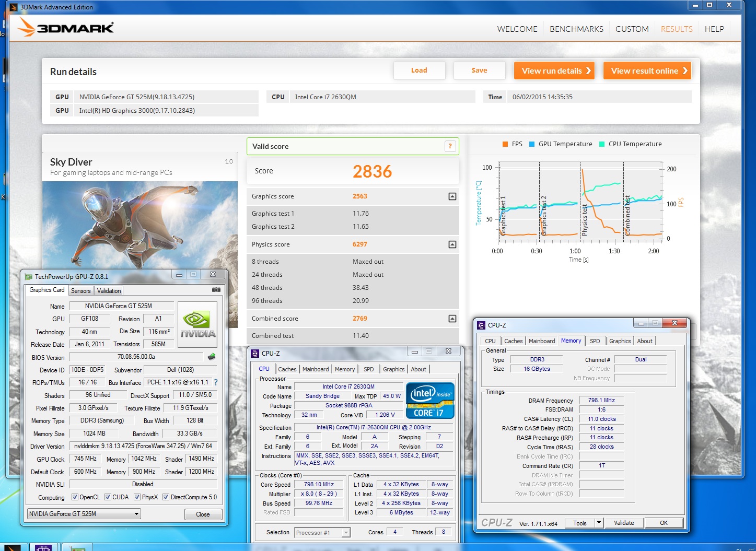This screenshot has width=756, height=551.
Task: Click View result online button
Action: coord(647,71)
